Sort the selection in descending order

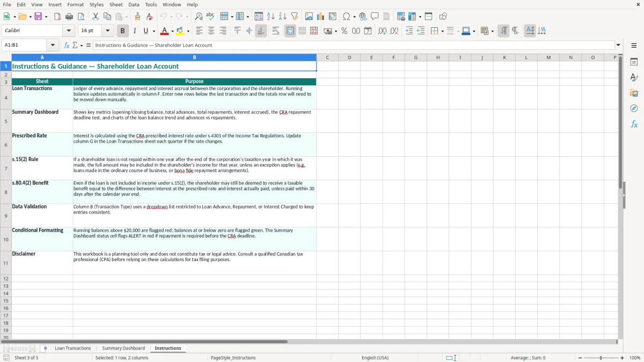click(283, 17)
